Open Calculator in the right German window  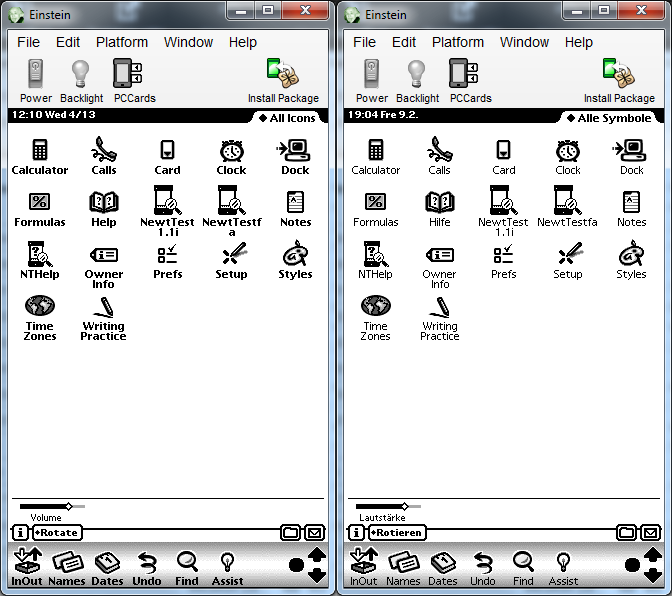click(375, 156)
